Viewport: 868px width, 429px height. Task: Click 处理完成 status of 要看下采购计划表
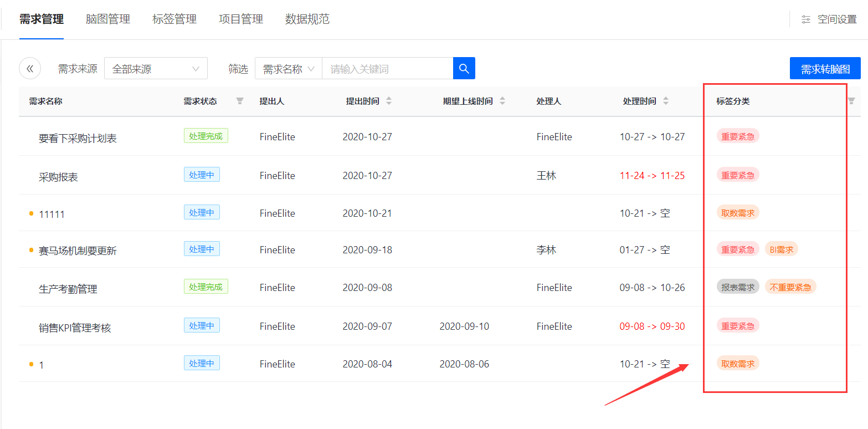[206, 136]
